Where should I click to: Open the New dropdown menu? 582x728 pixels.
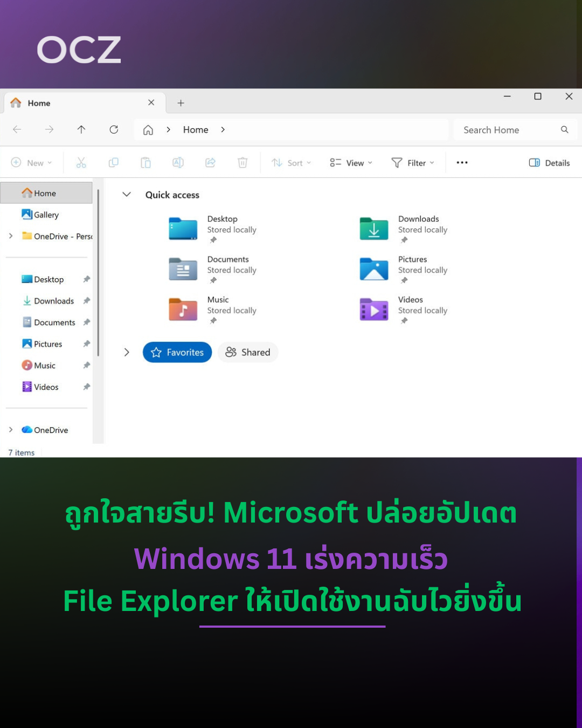coord(32,163)
